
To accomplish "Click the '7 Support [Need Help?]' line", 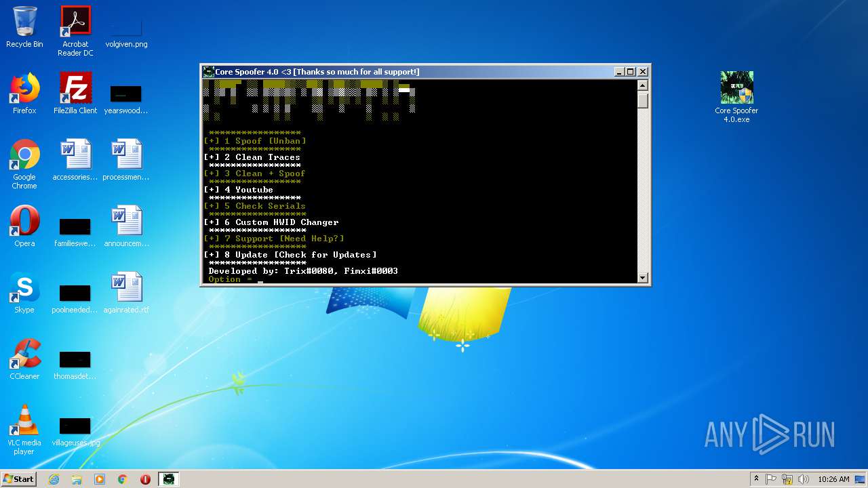I will coord(274,239).
